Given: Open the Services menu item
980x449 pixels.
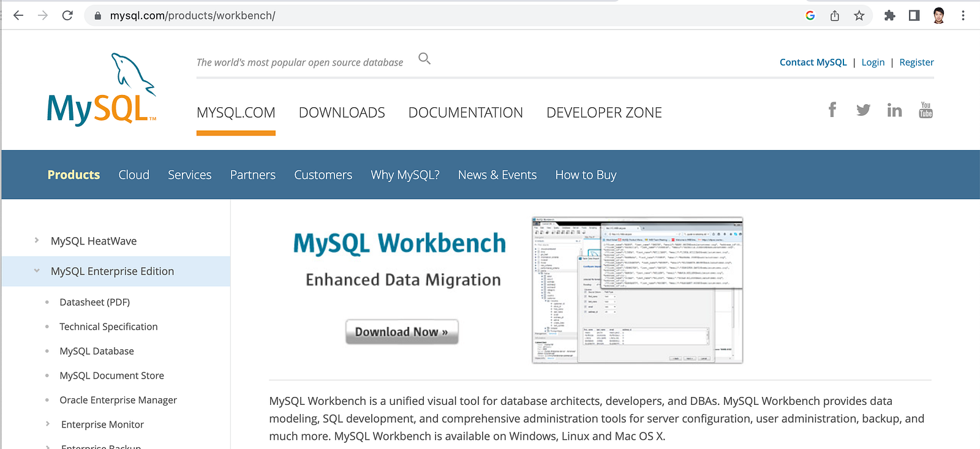Looking at the screenshot, I should (190, 175).
